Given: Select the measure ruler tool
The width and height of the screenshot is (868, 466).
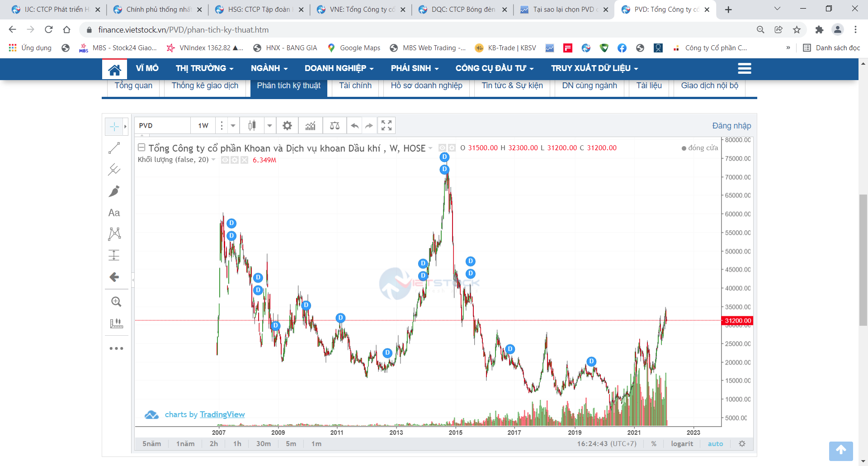Looking at the screenshot, I should tap(116, 323).
